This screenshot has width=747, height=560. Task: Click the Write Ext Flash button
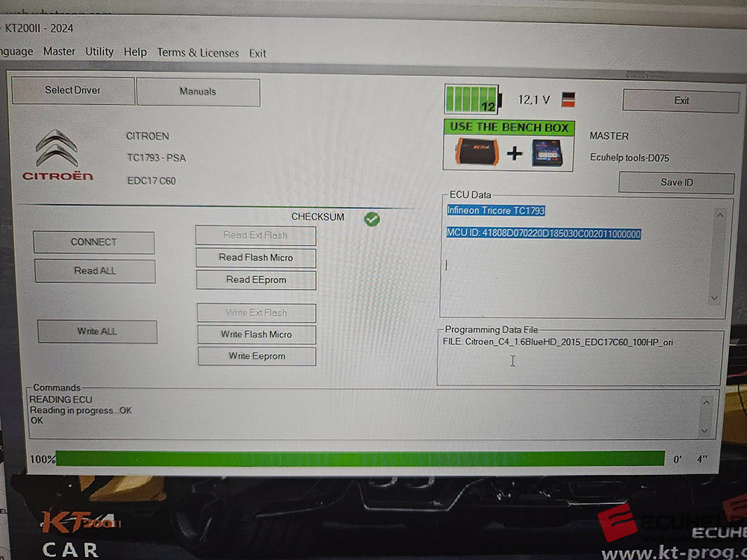[x=256, y=313]
